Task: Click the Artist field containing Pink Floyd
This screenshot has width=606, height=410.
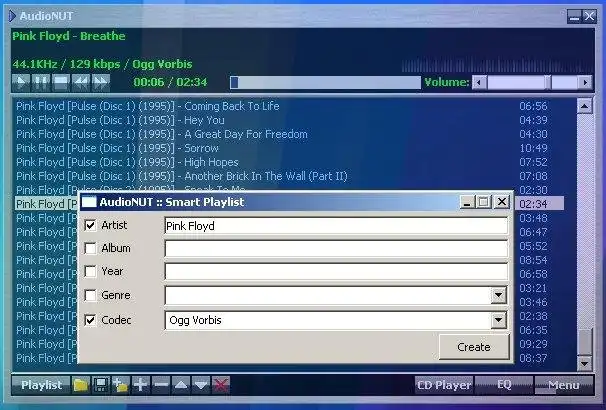Action: tap(336, 226)
